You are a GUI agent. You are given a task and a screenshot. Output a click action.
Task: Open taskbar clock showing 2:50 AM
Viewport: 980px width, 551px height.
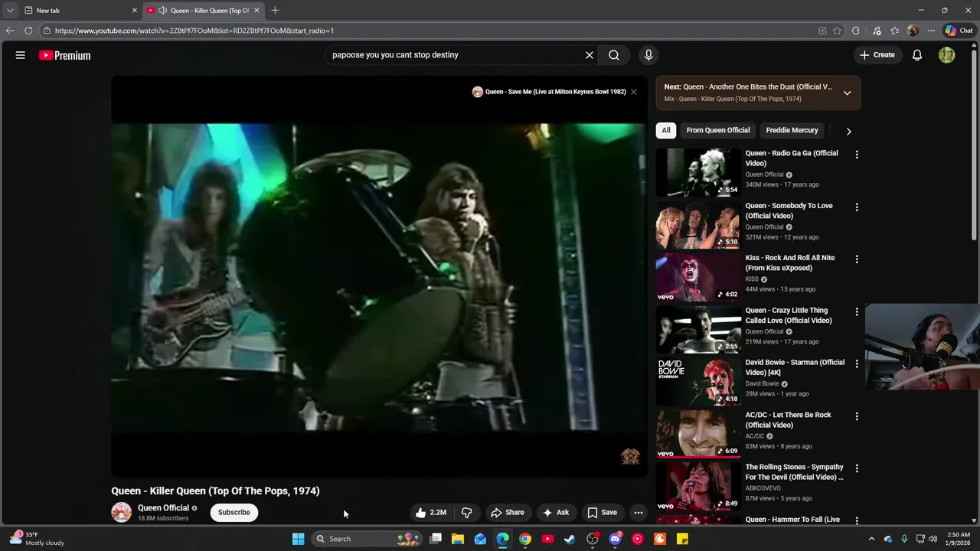[959, 539]
